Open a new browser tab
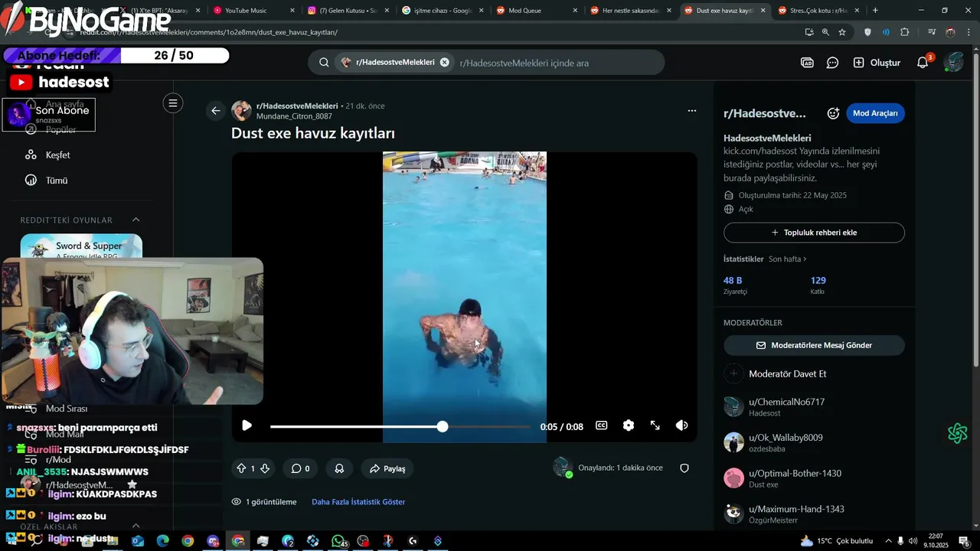 pyautogui.click(x=875, y=11)
